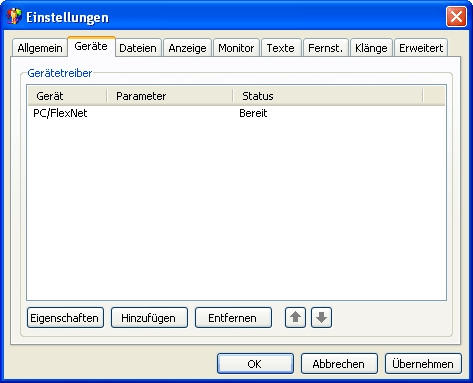Confirm the settings with OK
This screenshot has height=383, width=473.
[255, 364]
